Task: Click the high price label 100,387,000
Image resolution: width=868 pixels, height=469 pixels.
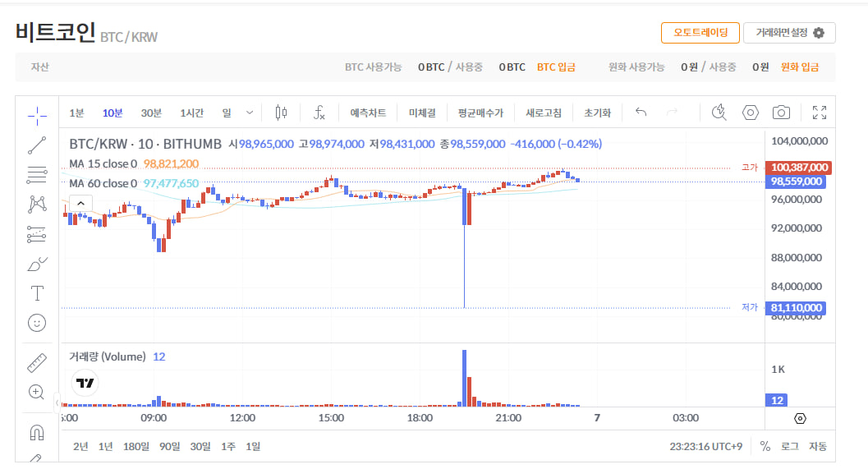Action: pyautogui.click(x=798, y=168)
